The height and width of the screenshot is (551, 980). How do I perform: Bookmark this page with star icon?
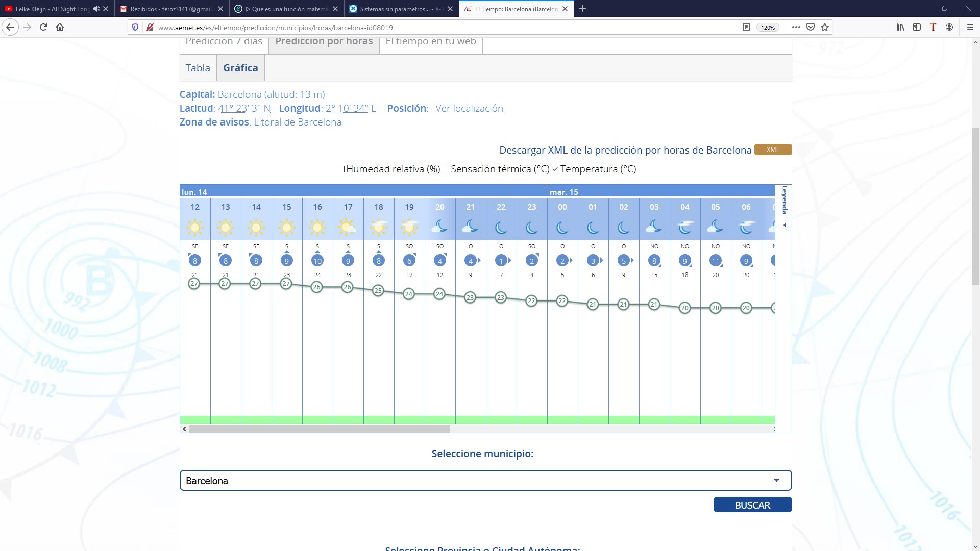[x=825, y=28]
